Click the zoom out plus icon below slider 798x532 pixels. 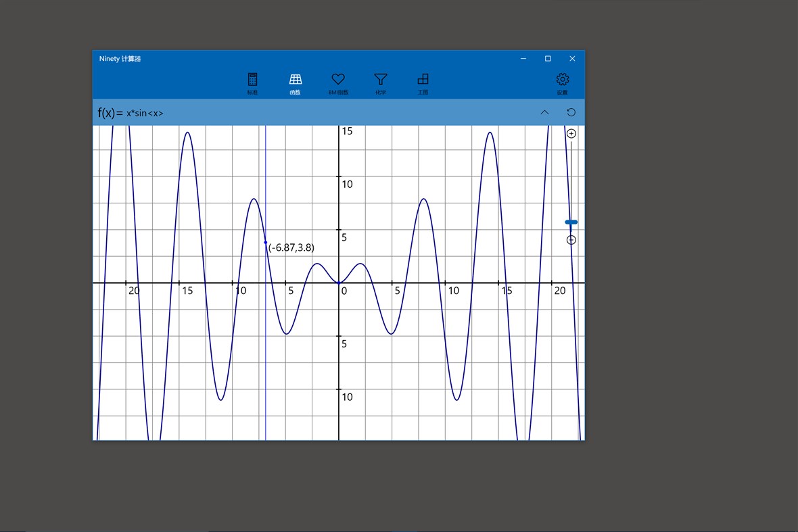tap(571, 239)
